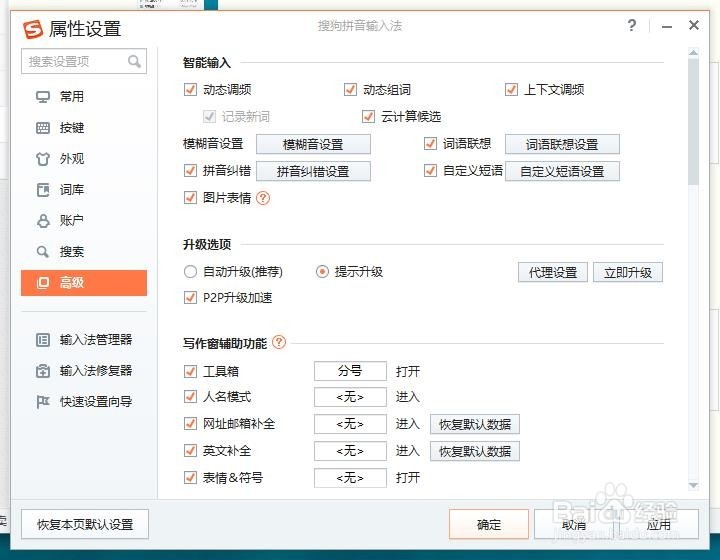720x560 pixels.
Task: Switch to 账户 settings page
Action: pyautogui.click(x=84, y=221)
